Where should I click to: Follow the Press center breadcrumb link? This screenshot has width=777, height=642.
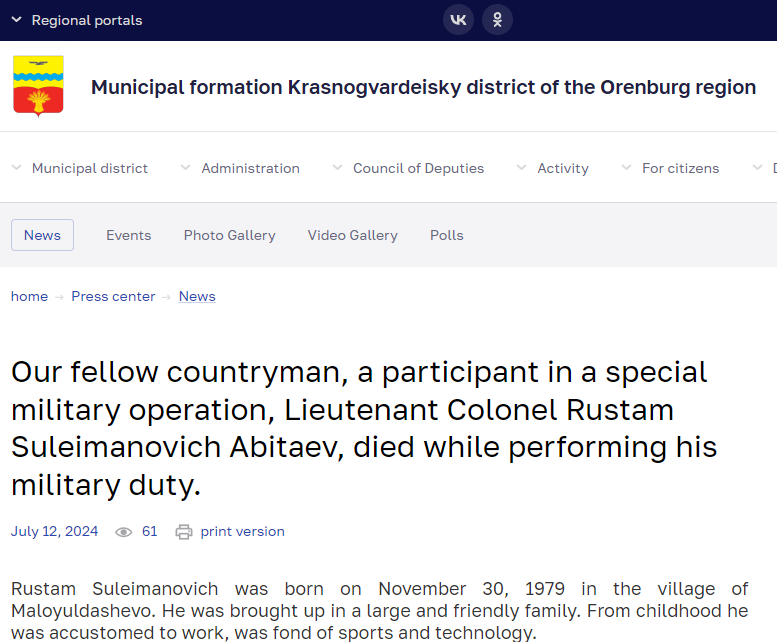[x=113, y=296]
